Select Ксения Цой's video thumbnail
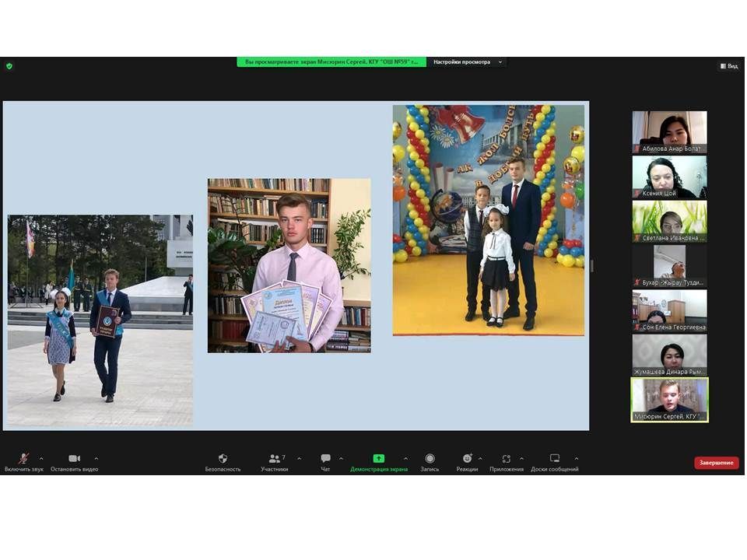Screen dimensions: 747x560 (669, 177)
